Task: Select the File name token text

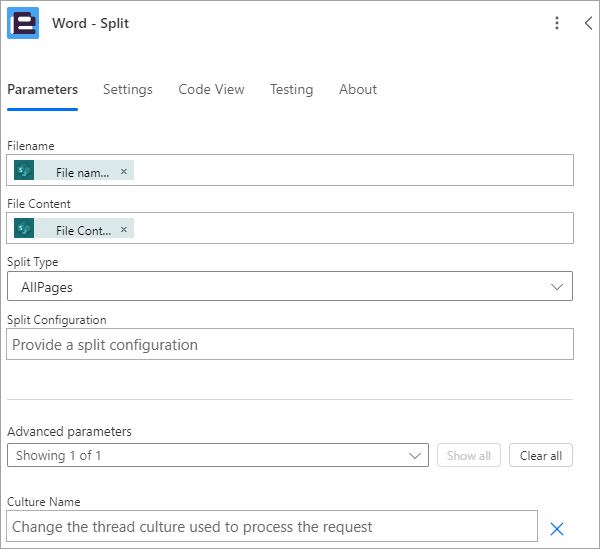Action: tap(83, 173)
